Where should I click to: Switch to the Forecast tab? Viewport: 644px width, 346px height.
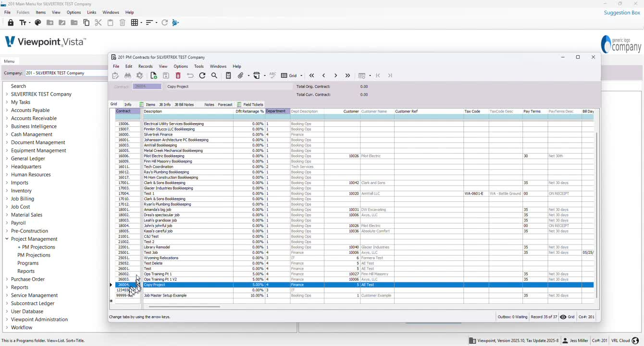(x=225, y=104)
